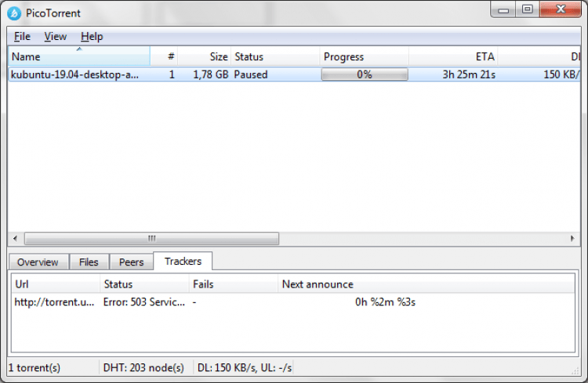The image size is (588, 383).
Task: Click the horizontal scrollbar thumb
Action: (151, 238)
